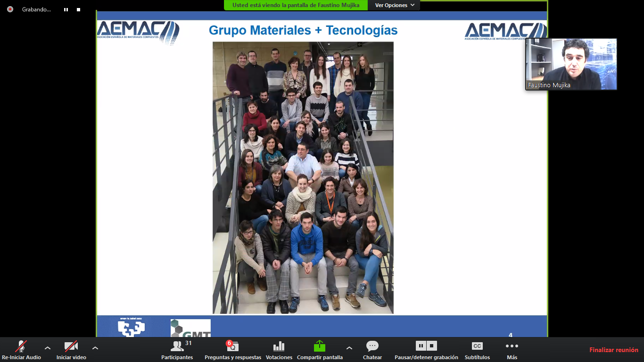Stop recording using top-left Grabando stop icon
The width and height of the screenshot is (644, 362).
(79, 9)
